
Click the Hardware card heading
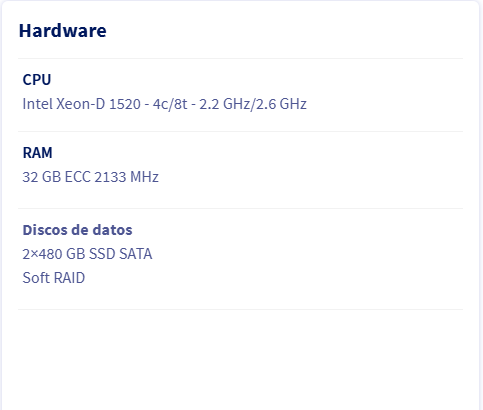63,31
